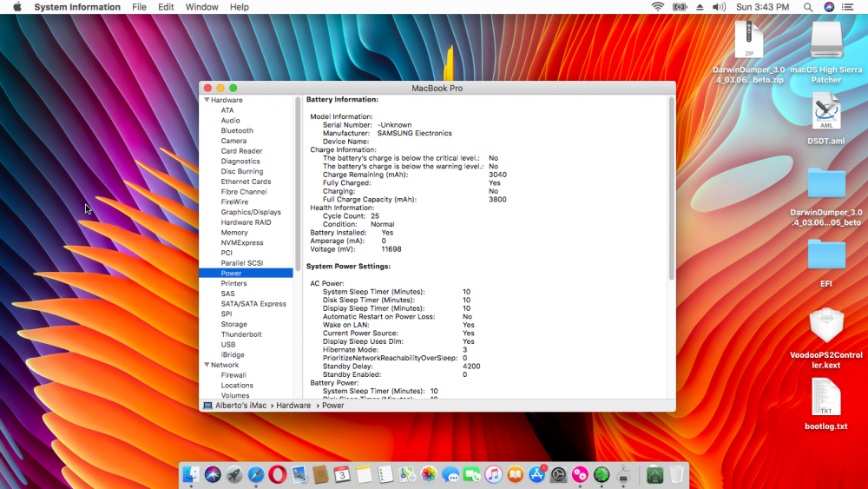868x489 pixels.
Task: Launch Opera browser from the dock
Action: tap(278, 474)
